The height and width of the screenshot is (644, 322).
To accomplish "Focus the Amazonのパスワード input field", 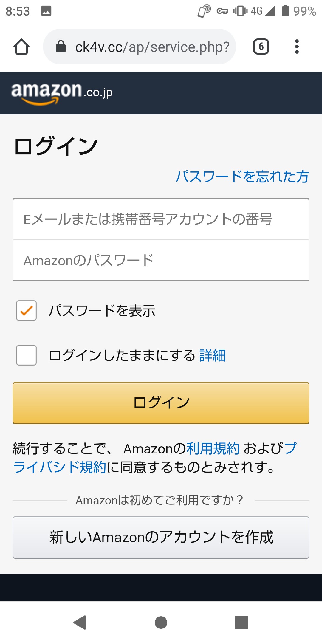I will [161, 260].
